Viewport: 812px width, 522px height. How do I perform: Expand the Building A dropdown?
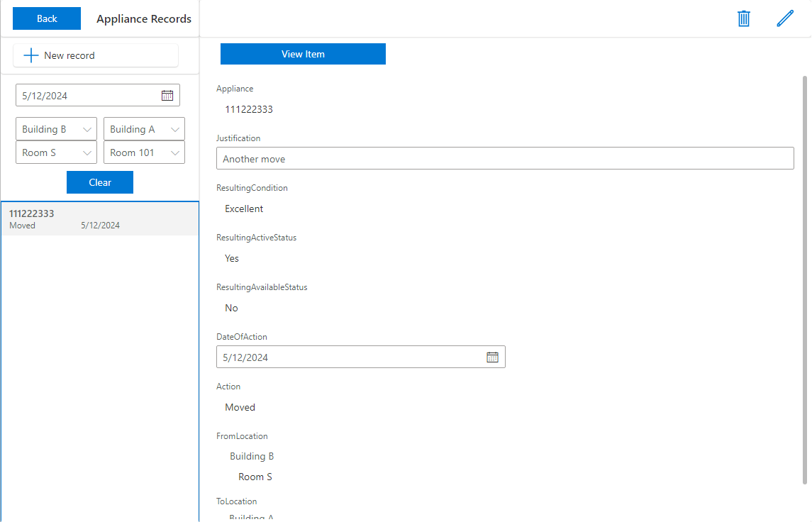point(145,129)
